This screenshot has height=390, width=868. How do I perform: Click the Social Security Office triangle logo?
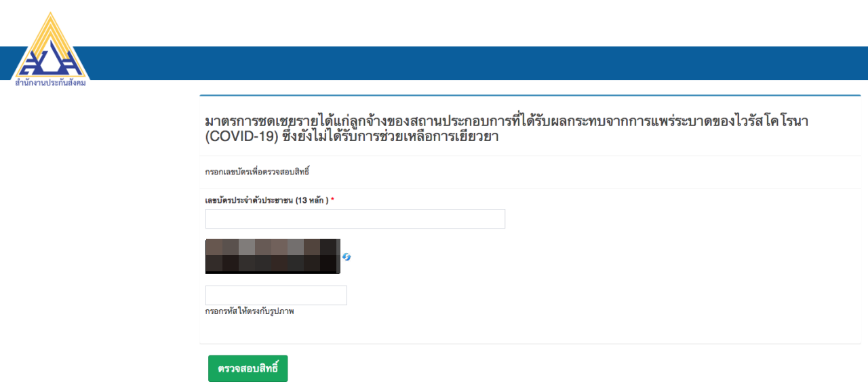[x=50, y=45]
